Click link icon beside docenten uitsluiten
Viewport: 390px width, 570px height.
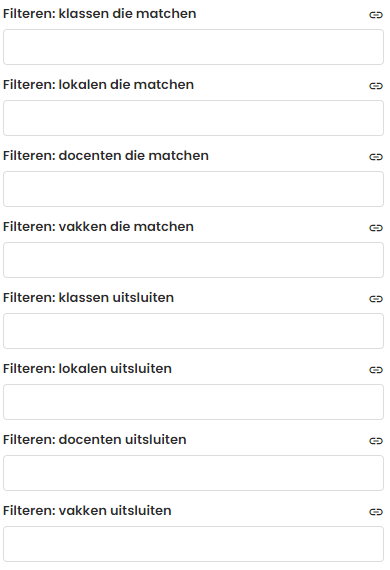(x=376, y=441)
